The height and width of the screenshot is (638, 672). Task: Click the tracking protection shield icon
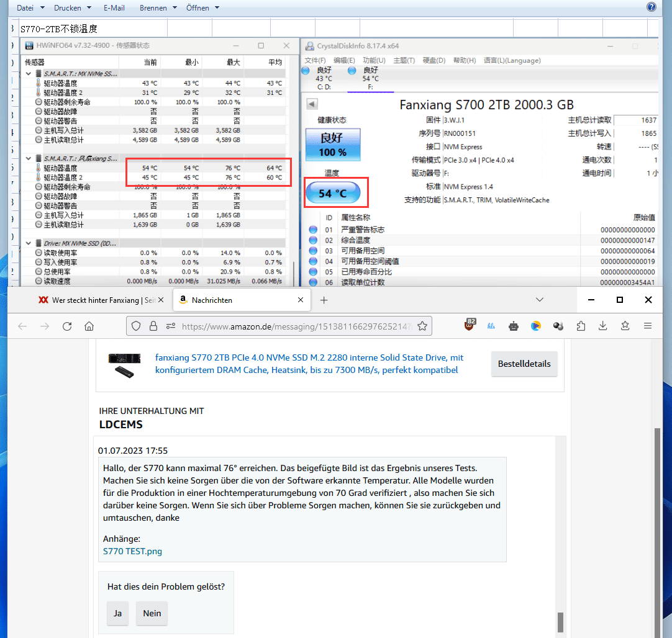[x=136, y=326]
